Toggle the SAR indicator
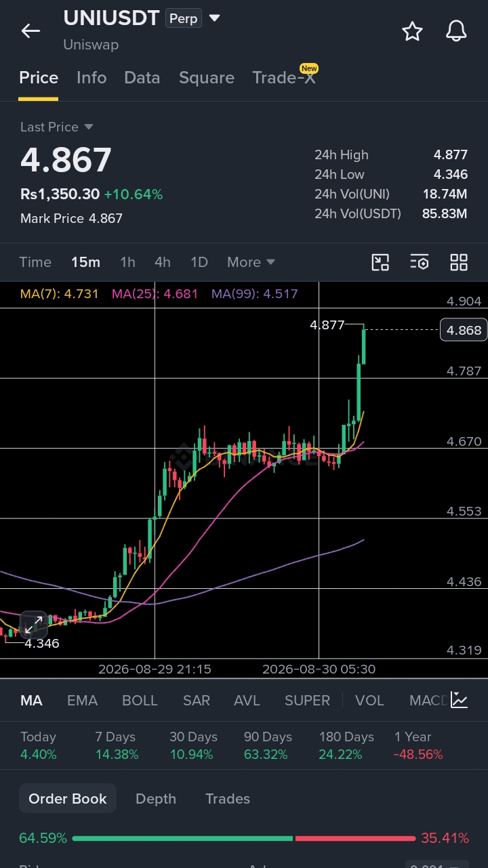The width and height of the screenshot is (488, 868). pyautogui.click(x=197, y=701)
